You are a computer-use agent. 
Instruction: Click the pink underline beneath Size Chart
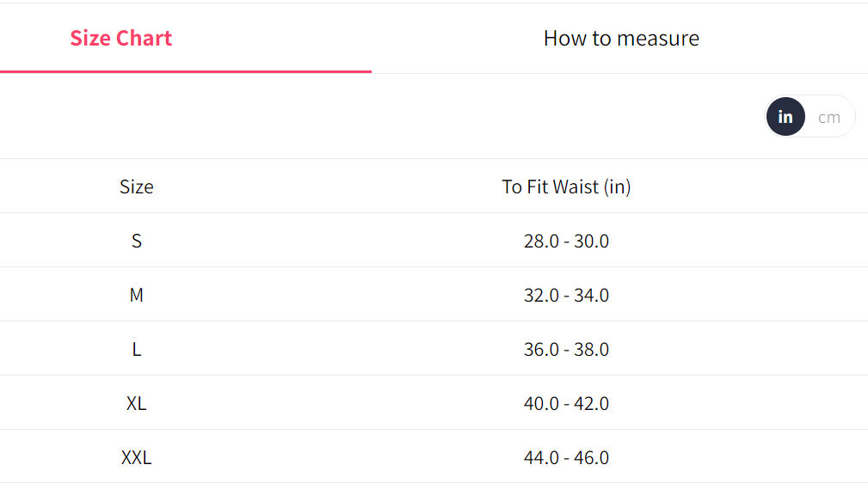[x=186, y=71]
